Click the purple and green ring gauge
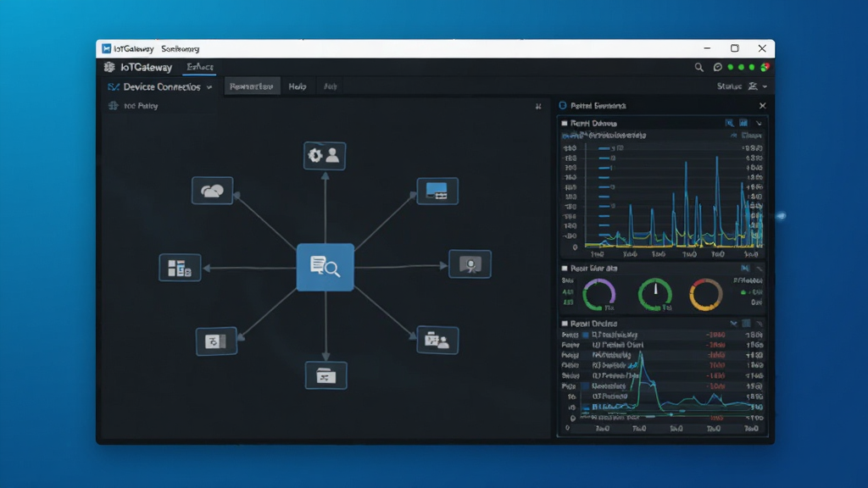 point(599,294)
